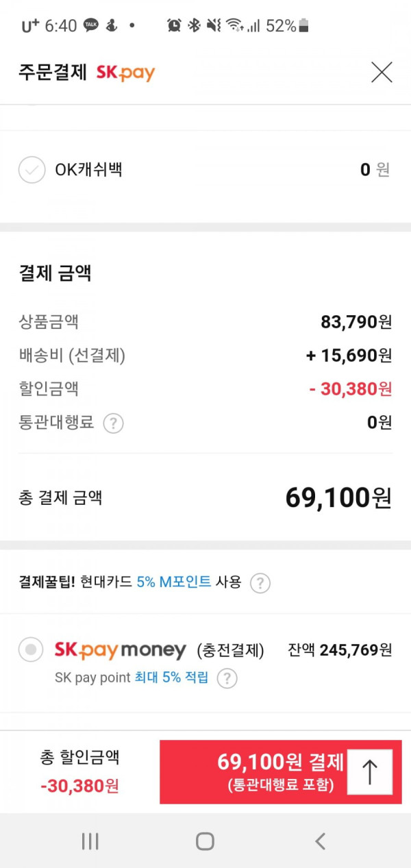Check the OK캐쉬백 checkbox

click(32, 170)
